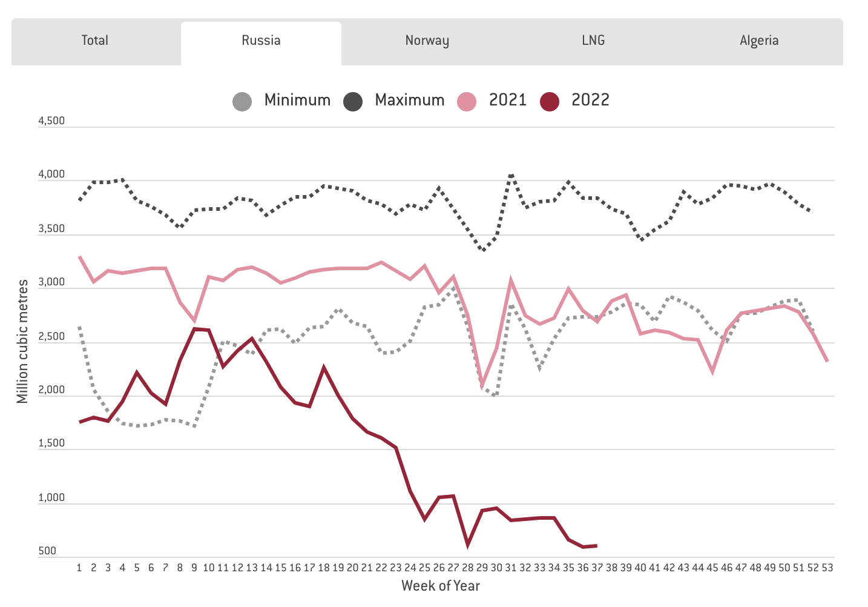Toggle the 2022 legend label
Screen dimensions: 868x607
[590, 101]
